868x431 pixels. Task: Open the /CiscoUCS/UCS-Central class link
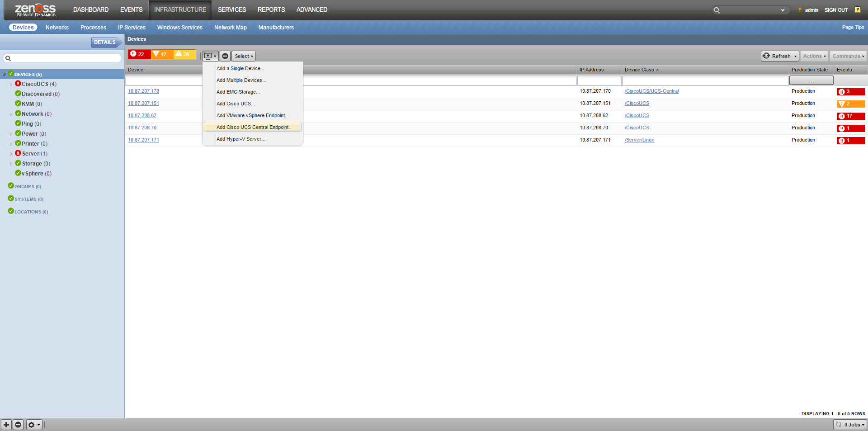click(x=651, y=91)
